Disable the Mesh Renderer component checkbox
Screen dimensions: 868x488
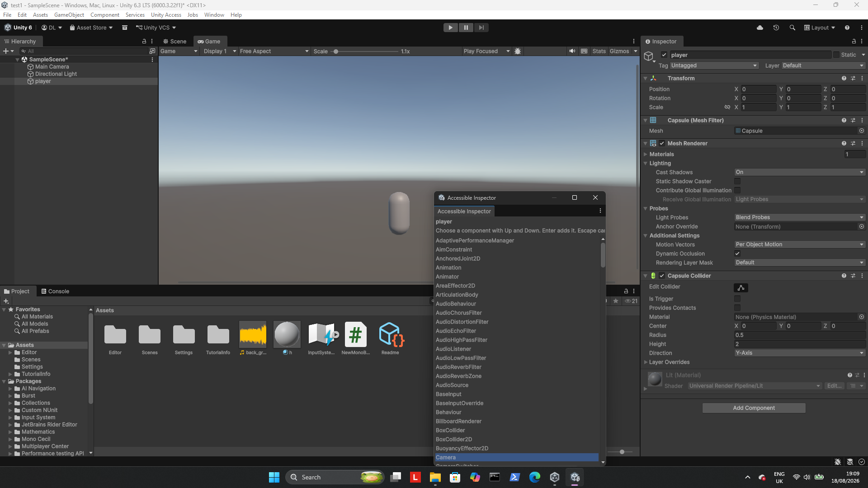(x=662, y=143)
